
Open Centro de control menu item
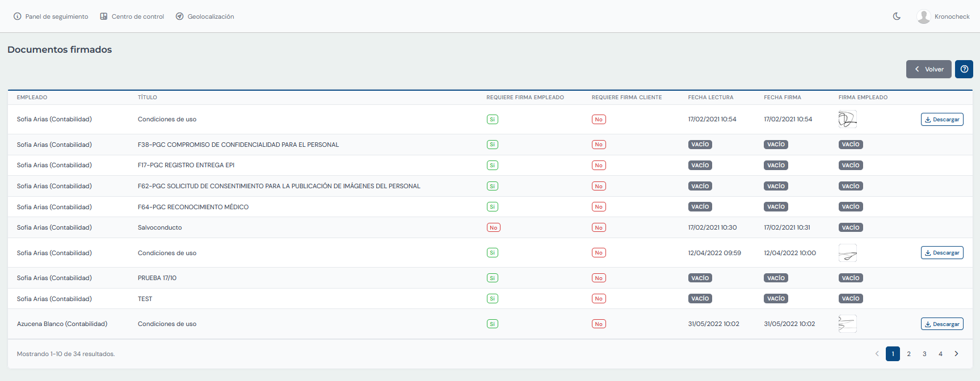(x=132, y=16)
